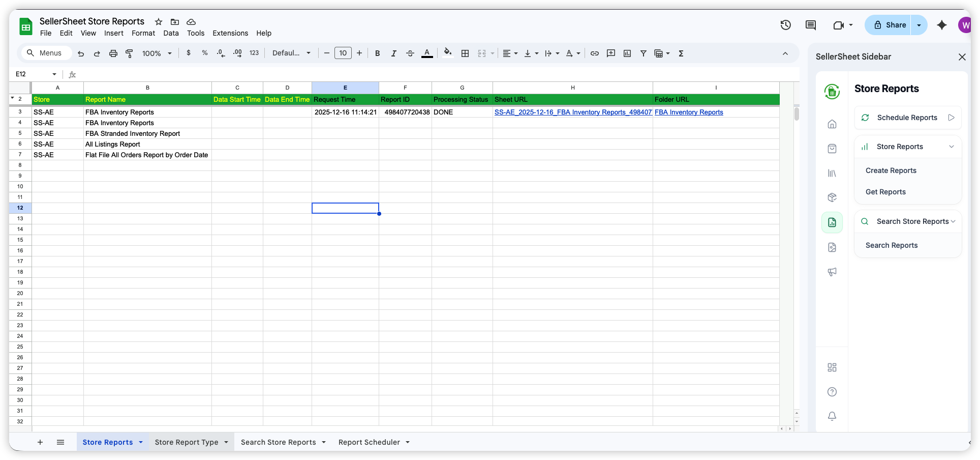Image resolution: width=980 pixels, height=460 pixels.
Task: Click the help question mark icon in sidebar
Action: point(832,392)
